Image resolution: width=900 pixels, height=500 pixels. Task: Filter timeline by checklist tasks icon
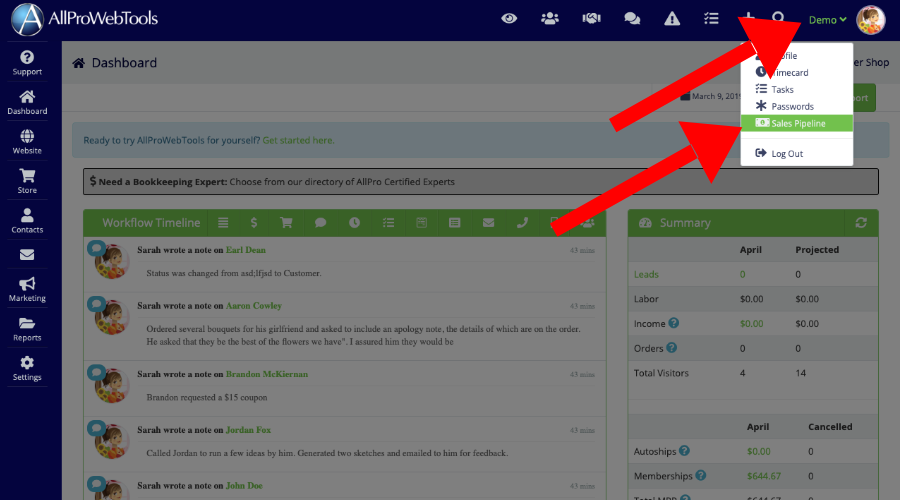(x=389, y=223)
